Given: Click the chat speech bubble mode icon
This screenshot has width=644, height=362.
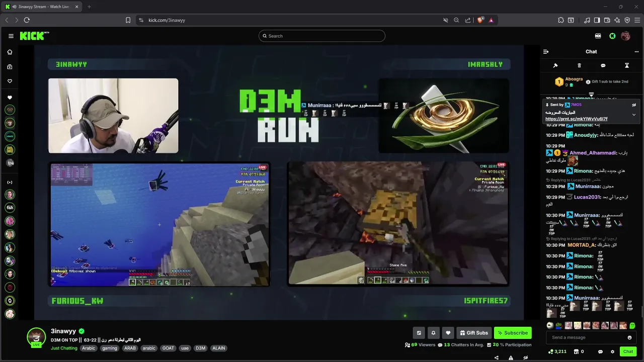Looking at the screenshot, I should click(x=603, y=65).
